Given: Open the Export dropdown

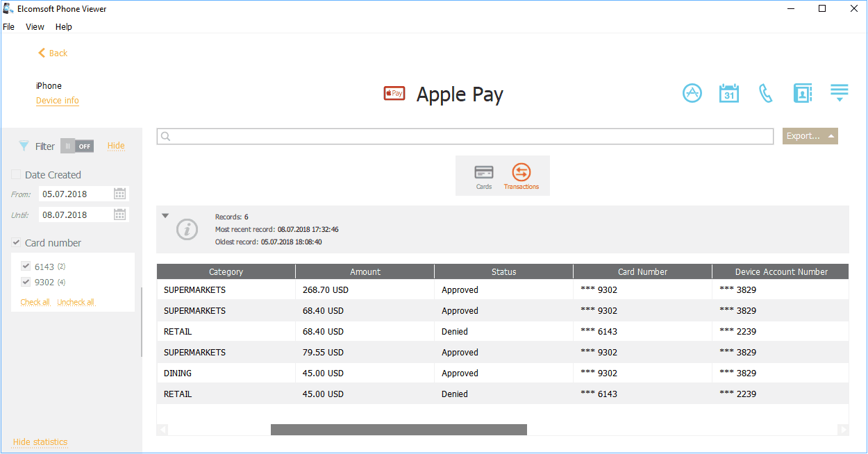Looking at the screenshot, I should click(810, 136).
